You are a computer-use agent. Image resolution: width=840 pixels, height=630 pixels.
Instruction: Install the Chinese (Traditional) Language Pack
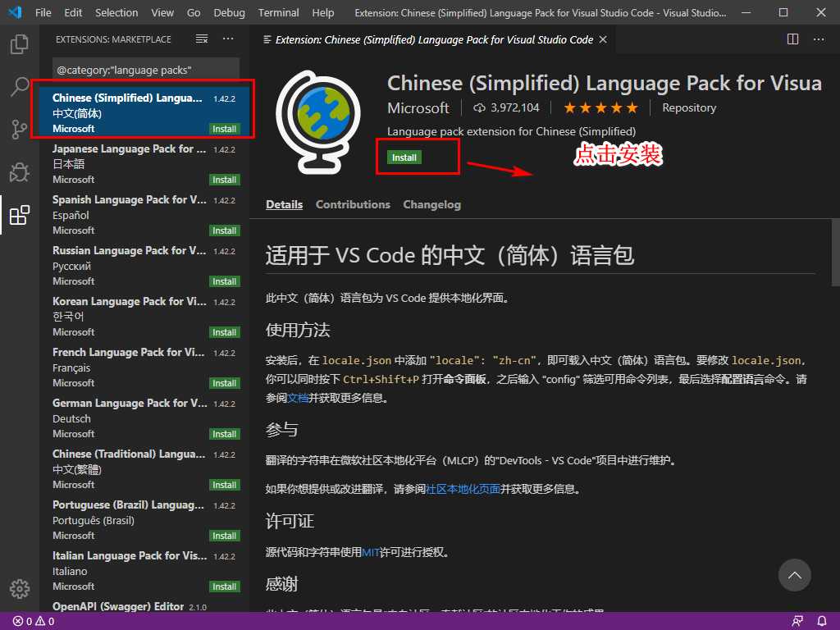[224, 486]
